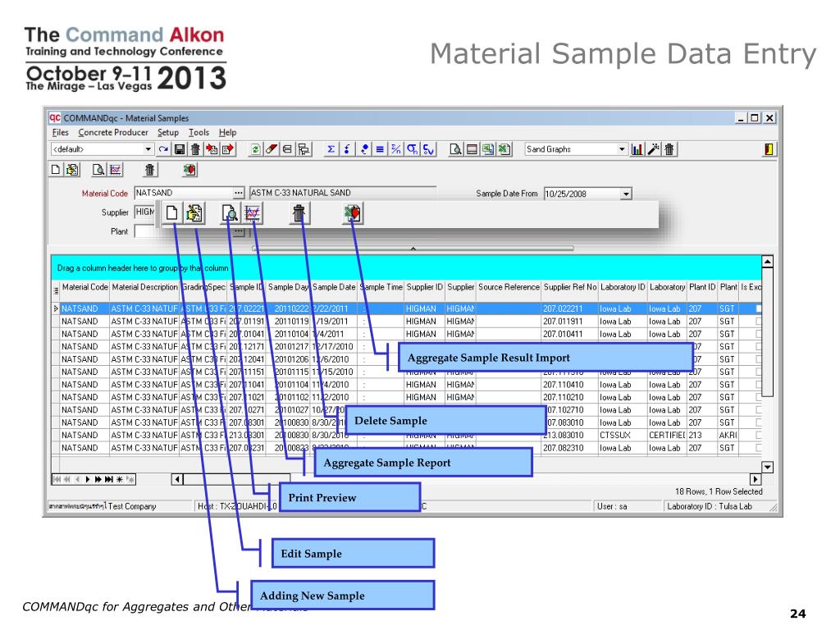Screen dimensions: 840x630
Task: Toggle Is Exc checkbox for row 207.082310
Action: [758, 448]
